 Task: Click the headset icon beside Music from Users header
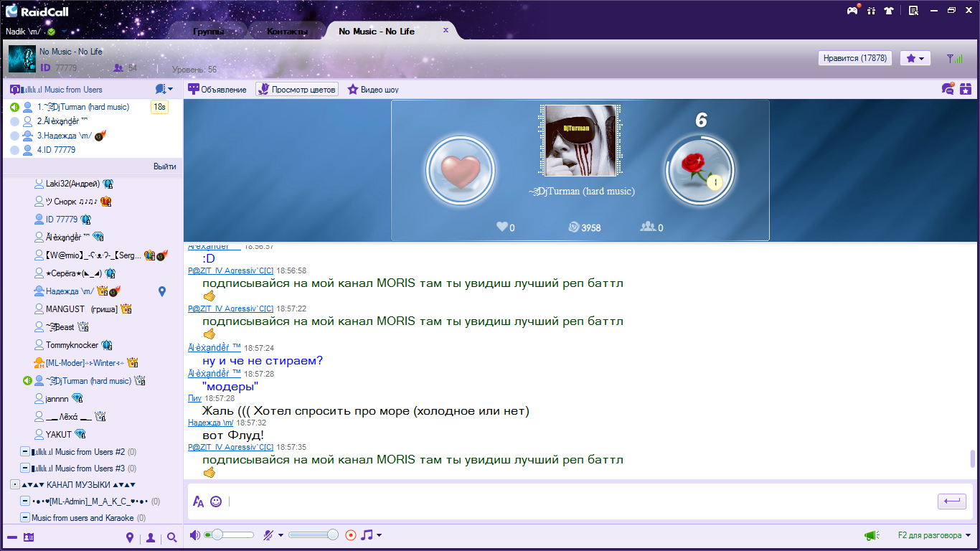(x=14, y=90)
